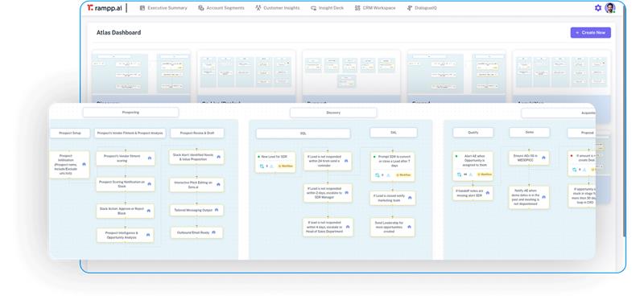
Task: Open the Account Segments tab
Action: click(221, 8)
